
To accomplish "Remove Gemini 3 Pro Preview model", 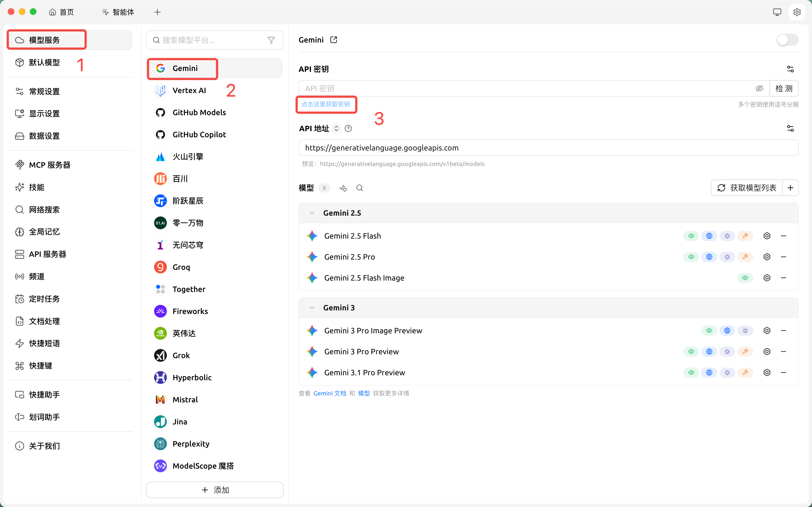I will click(784, 352).
